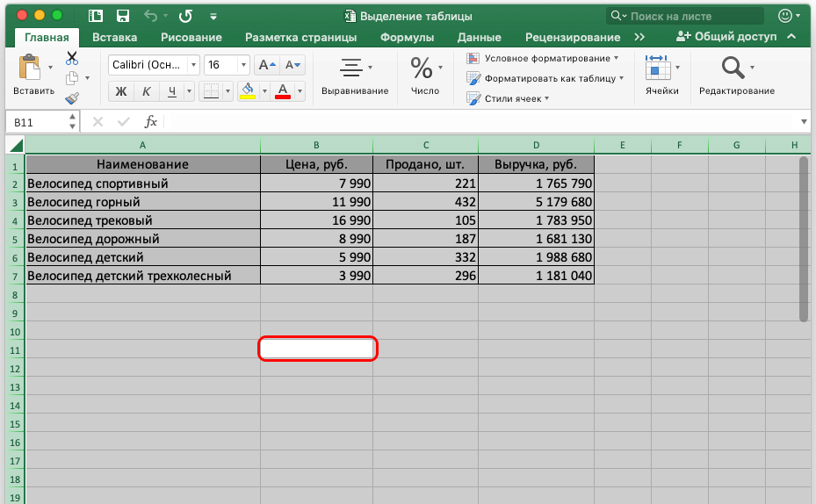Screen dimensions: 816x504
Task: Toggle Italic (К) formatting
Action: coord(147,91)
